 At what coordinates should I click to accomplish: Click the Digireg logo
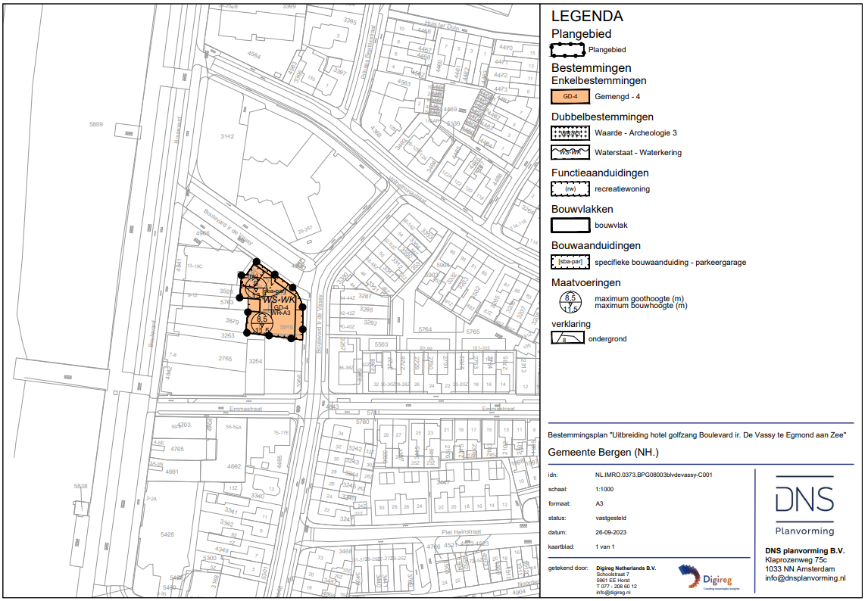[705, 578]
